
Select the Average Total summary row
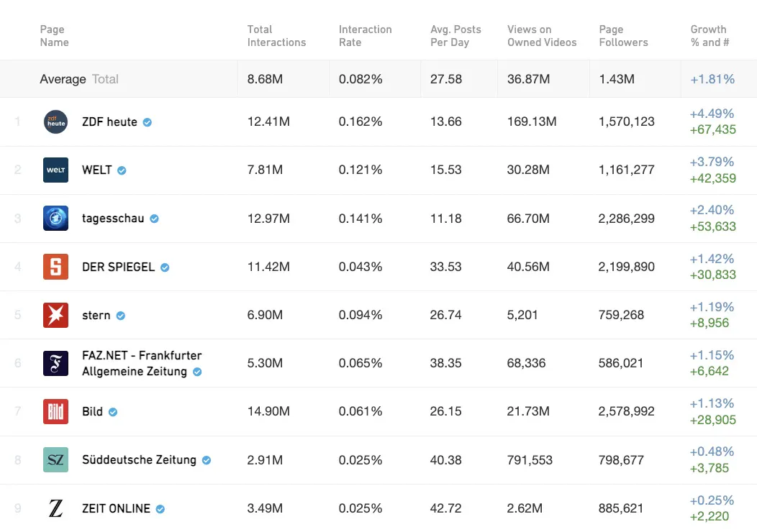79,79
